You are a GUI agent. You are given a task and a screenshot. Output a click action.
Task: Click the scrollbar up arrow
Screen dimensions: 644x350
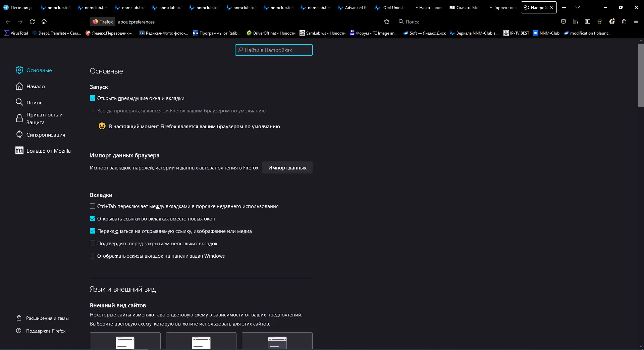pyautogui.click(x=641, y=41)
